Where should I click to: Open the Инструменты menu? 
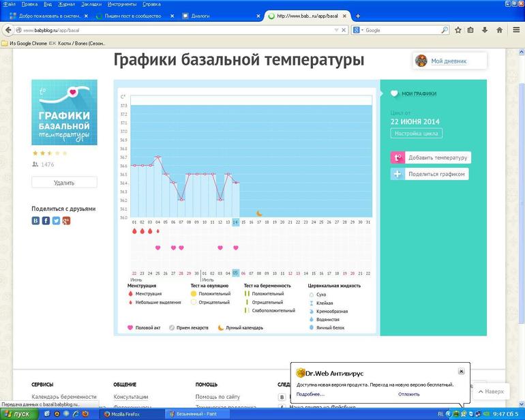pos(122,4)
